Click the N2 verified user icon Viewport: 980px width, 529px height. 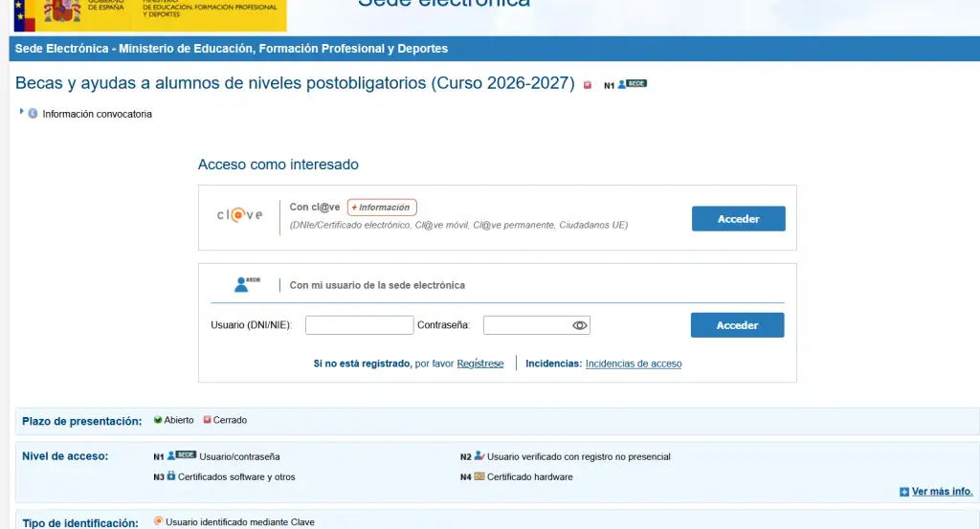tap(479, 456)
